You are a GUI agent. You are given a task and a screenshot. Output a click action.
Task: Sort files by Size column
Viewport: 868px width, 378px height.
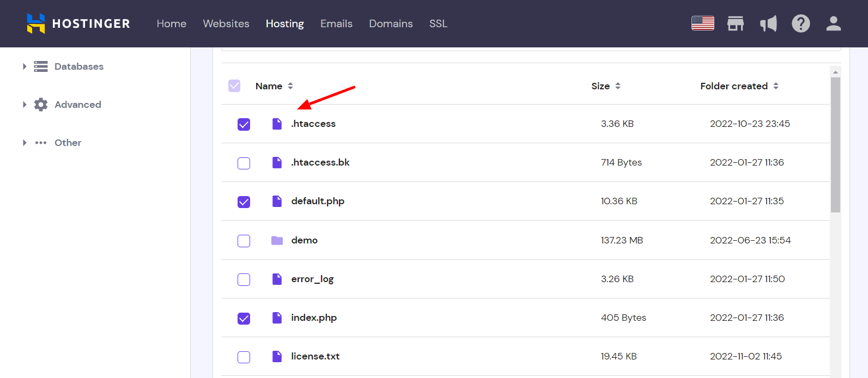(x=605, y=86)
